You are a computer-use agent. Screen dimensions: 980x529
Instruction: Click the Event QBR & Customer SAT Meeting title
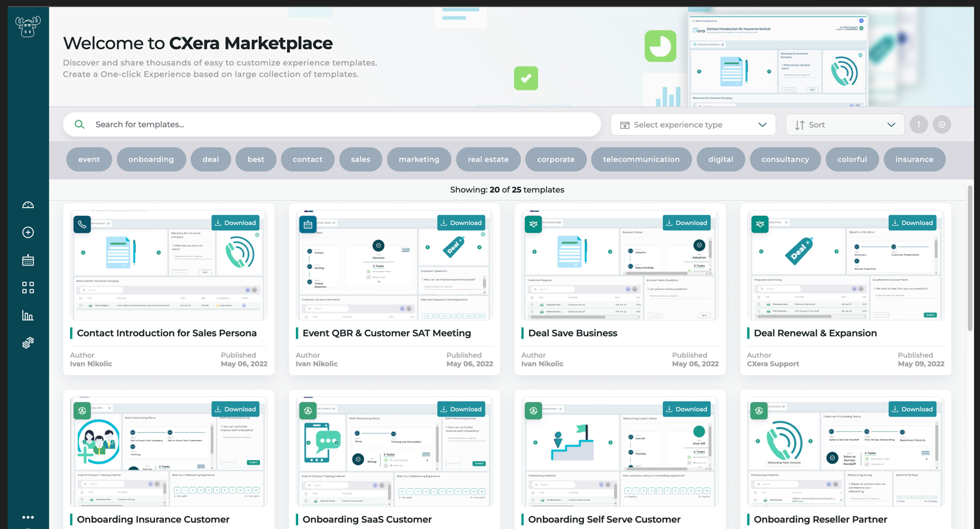tap(387, 333)
